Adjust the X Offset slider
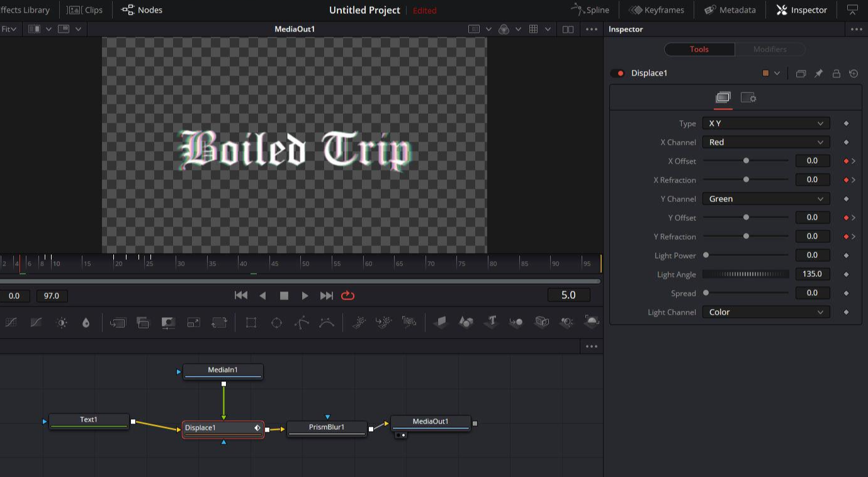 pos(745,161)
